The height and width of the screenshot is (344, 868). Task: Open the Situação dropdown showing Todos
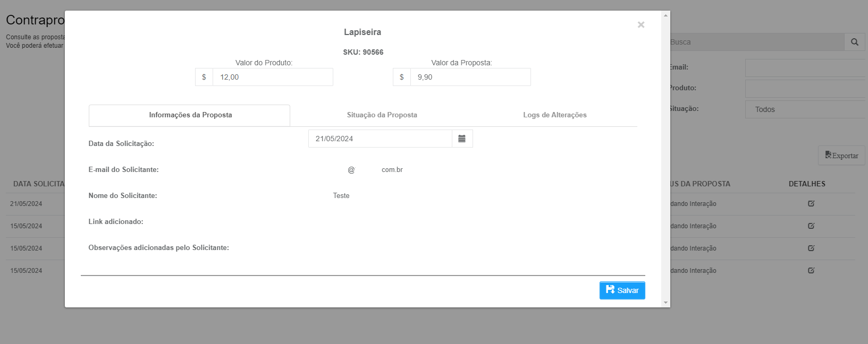[806, 109]
